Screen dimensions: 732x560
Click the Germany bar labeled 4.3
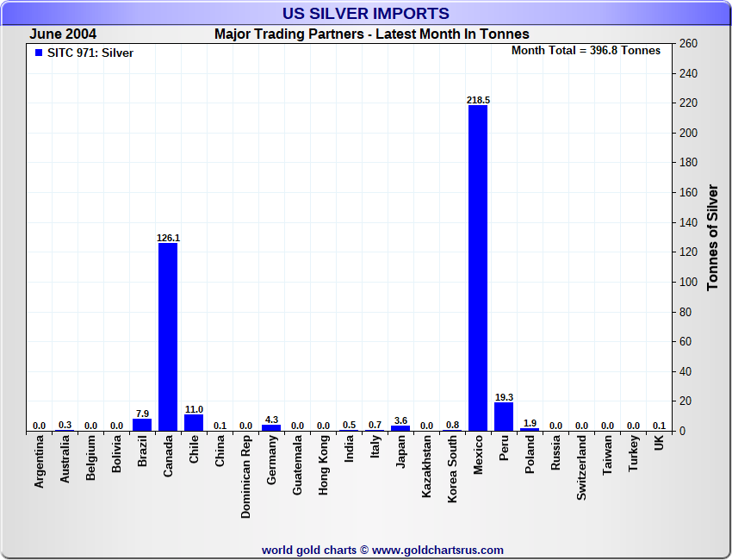tap(271, 427)
